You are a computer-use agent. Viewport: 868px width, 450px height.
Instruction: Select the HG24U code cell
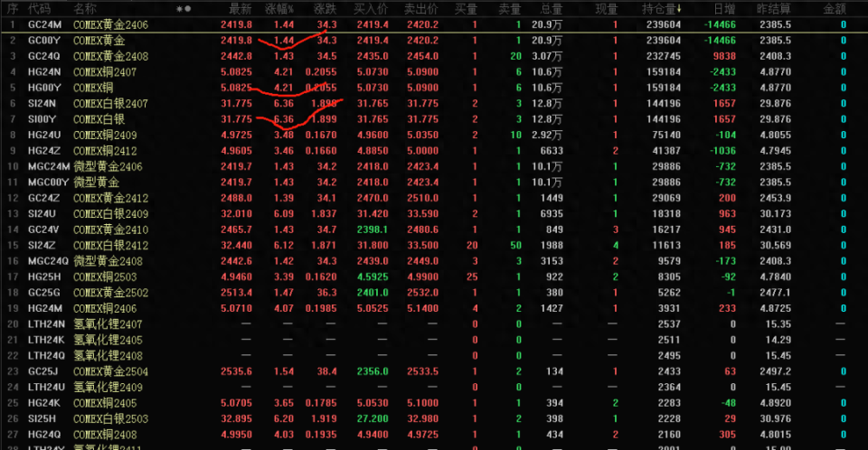pyautogui.click(x=44, y=135)
